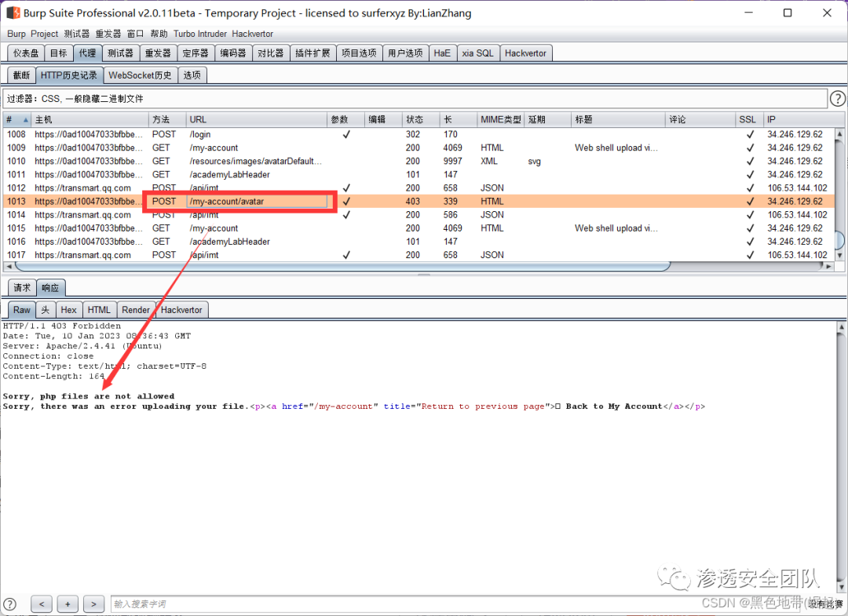848x616 pixels.
Task: Select the Hackvertor response view tab
Action: click(x=181, y=310)
